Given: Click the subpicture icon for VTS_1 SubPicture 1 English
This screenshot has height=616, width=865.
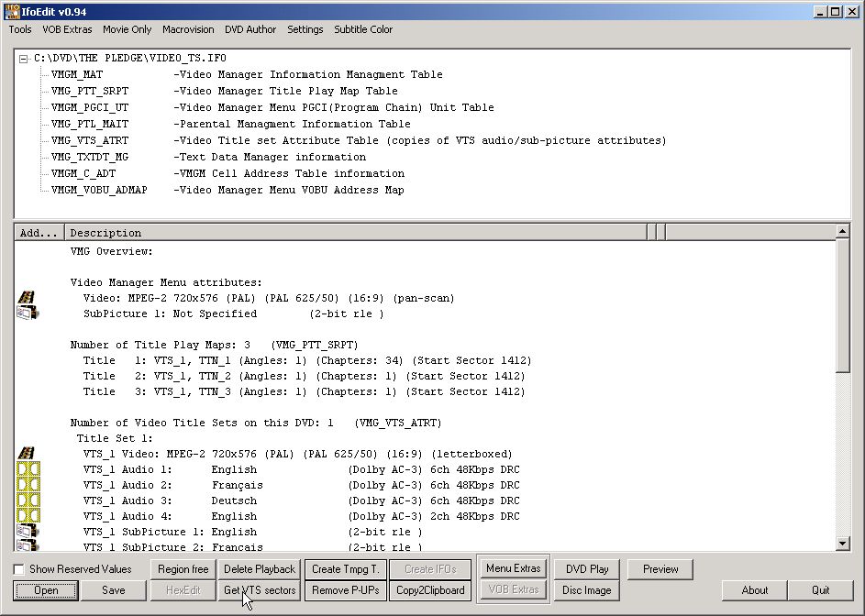Looking at the screenshot, I should (x=28, y=531).
